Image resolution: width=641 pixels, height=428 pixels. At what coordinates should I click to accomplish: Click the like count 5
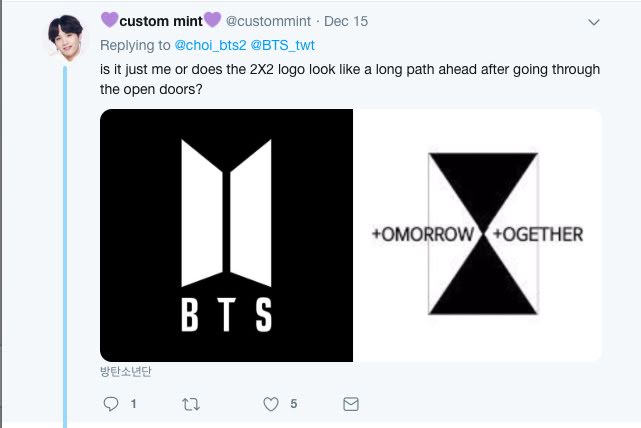(294, 404)
